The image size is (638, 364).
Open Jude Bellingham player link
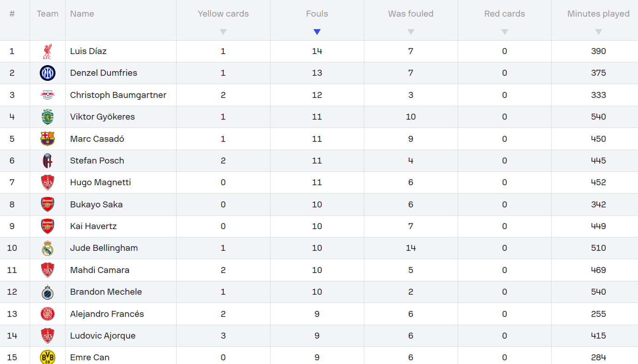pyautogui.click(x=104, y=248)
